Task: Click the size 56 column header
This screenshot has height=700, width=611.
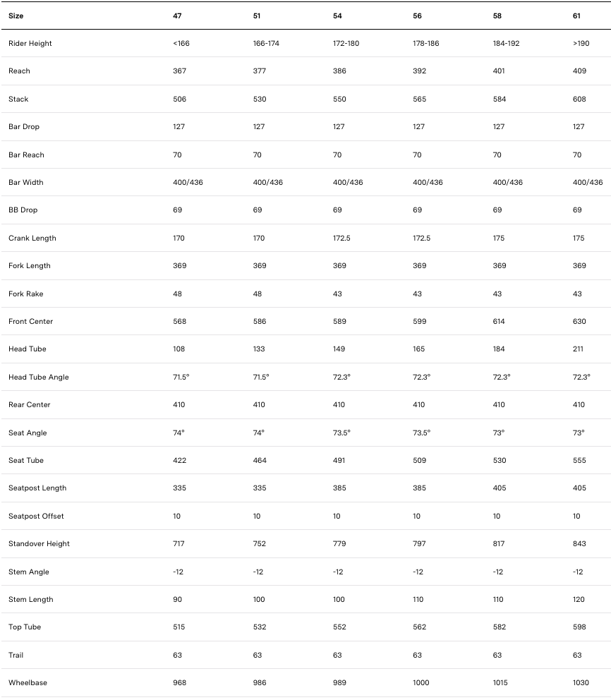Action: [x=417, y=16]
